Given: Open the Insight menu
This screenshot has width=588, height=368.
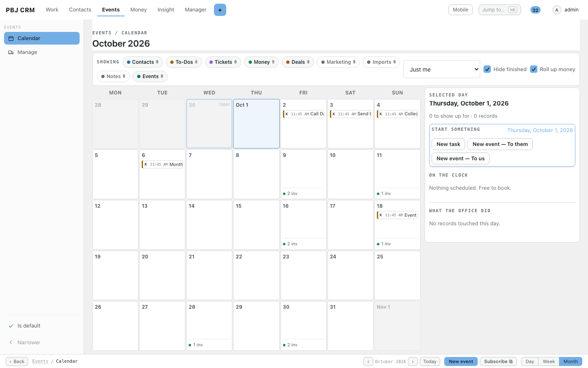Looking at the screenshot, I should click(166, 10).
